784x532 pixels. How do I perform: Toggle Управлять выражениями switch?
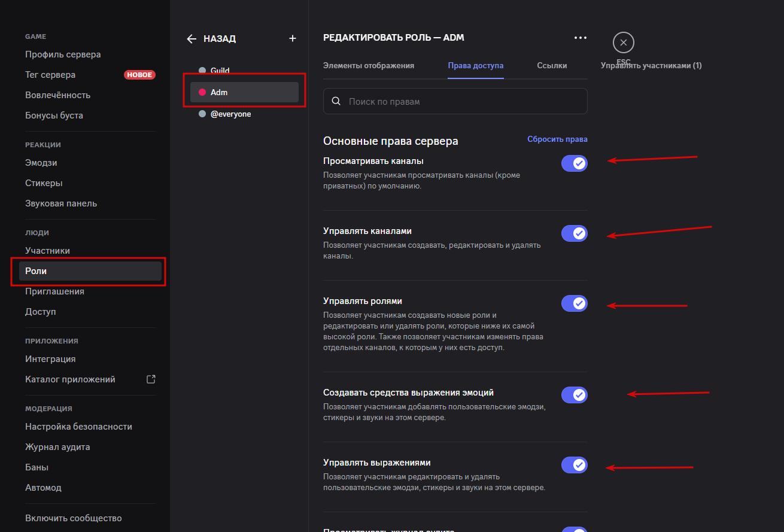click(574, 465)
